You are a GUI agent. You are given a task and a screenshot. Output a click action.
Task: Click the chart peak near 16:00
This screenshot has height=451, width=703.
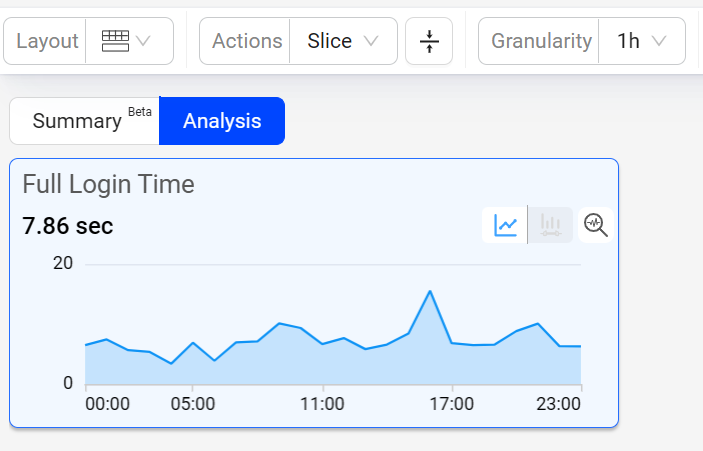click(430, 291)
